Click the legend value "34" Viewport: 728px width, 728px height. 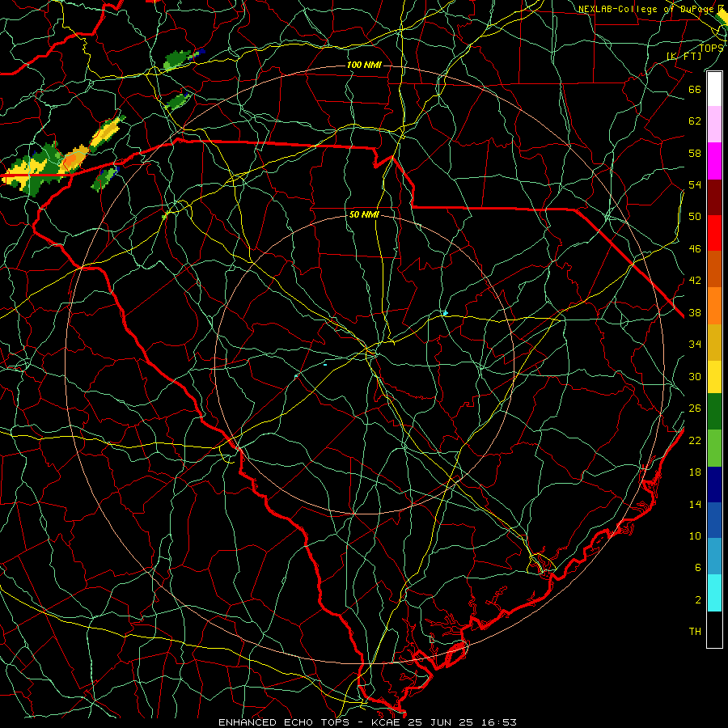(x=695, y=344)
